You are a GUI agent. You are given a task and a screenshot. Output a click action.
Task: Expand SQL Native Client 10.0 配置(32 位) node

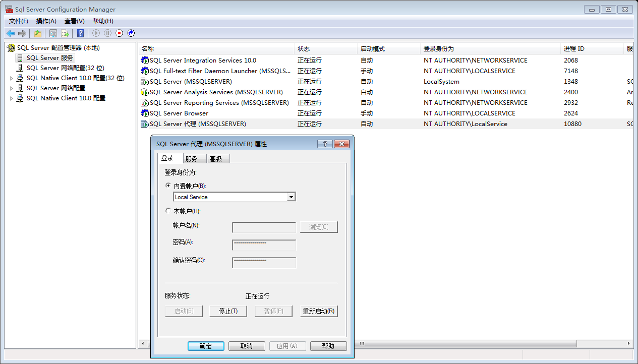tap(11, 78)
